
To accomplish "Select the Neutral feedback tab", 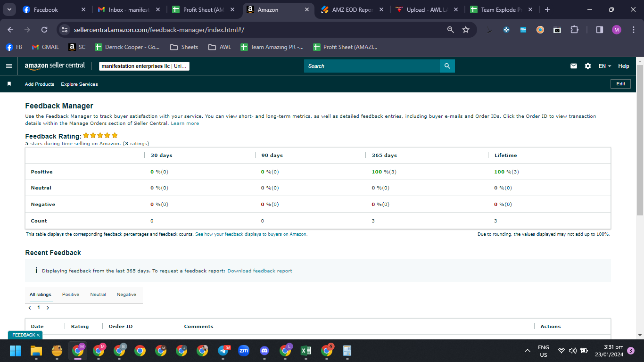I will [x=98, y=295].
